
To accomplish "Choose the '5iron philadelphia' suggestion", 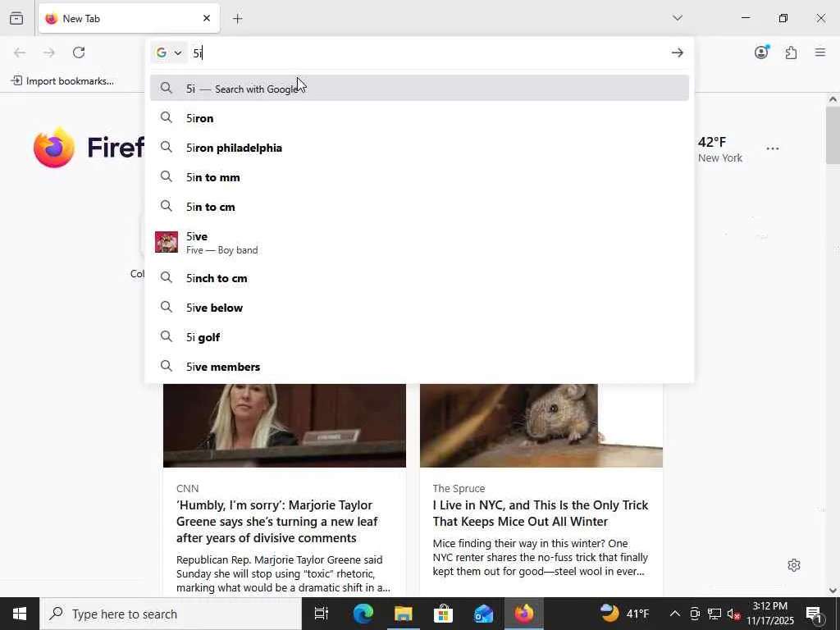I will click(x=419, y=148).
